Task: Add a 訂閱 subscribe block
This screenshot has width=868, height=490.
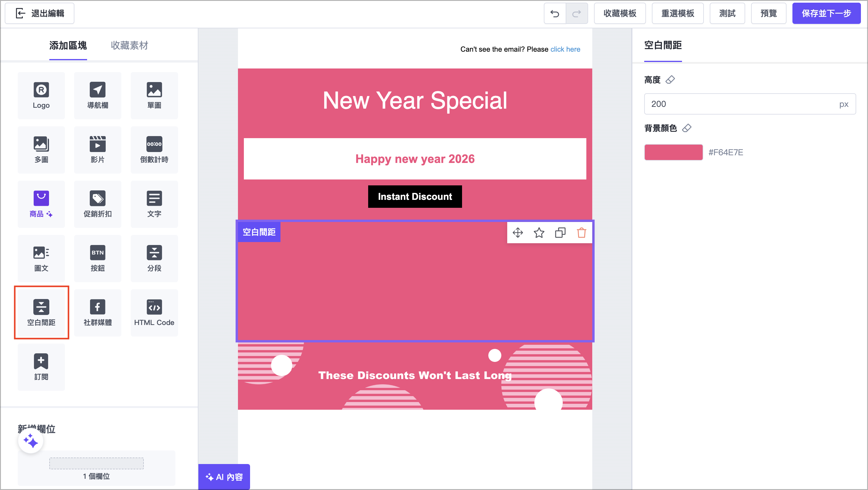Action: point(41,367)
